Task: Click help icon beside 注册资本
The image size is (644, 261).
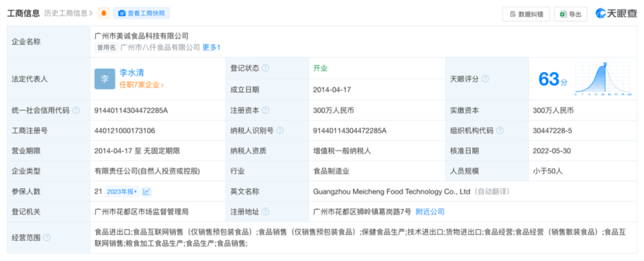Action: (265, 110)
